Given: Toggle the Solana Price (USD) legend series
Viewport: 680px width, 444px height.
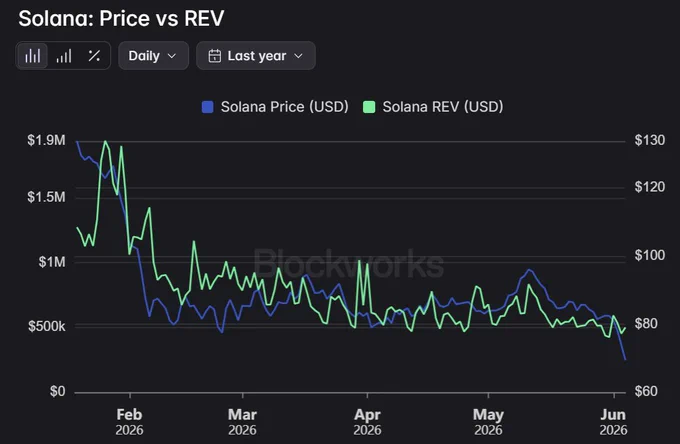Looking at the screenshot, I should (x=275, y=107).
